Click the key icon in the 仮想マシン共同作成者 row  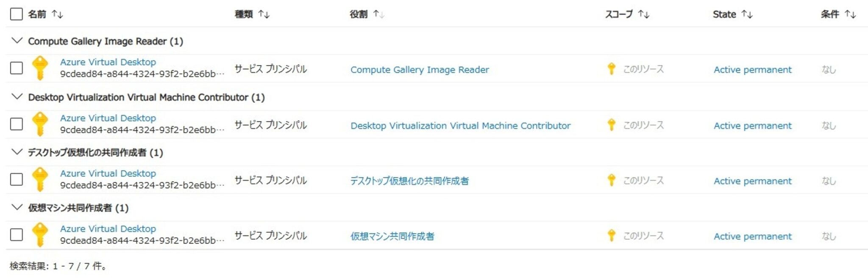tap(40, 234)
